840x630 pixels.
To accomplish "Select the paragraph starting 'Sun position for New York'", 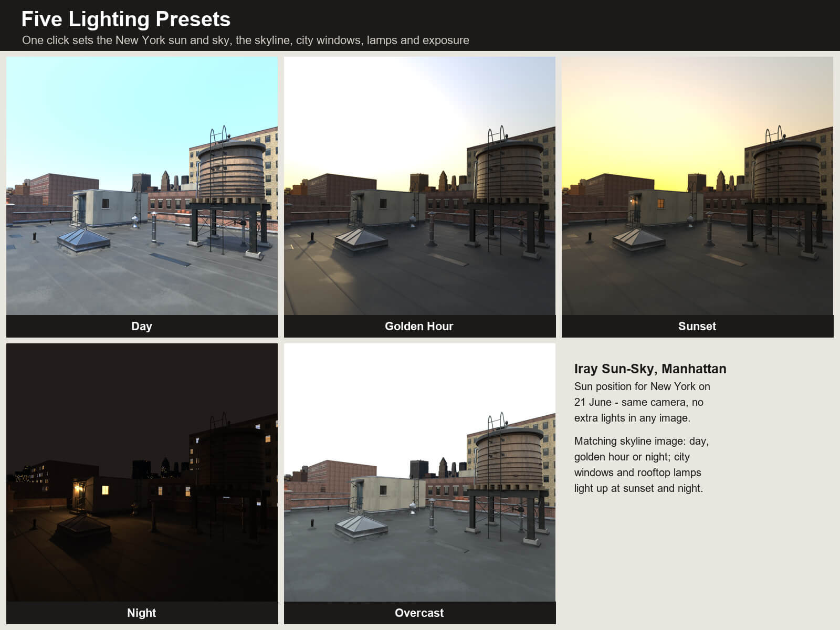I will click(642, 402).
